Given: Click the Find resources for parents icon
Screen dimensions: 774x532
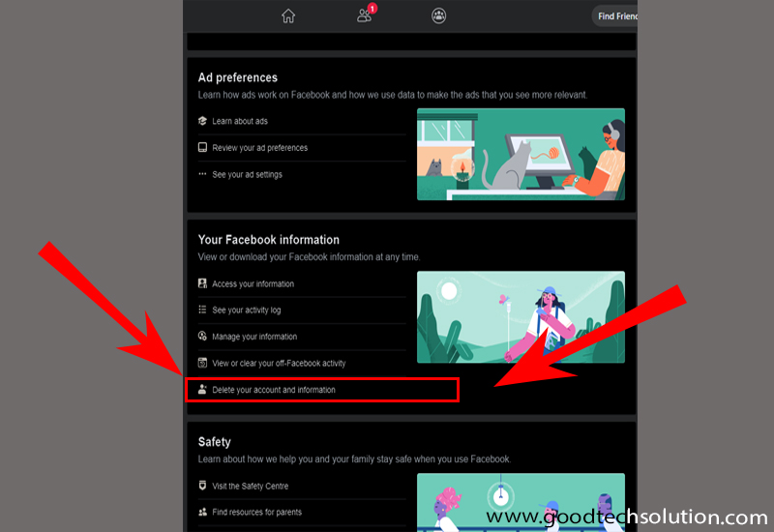Looking at the screenshot, I should 202,512.
